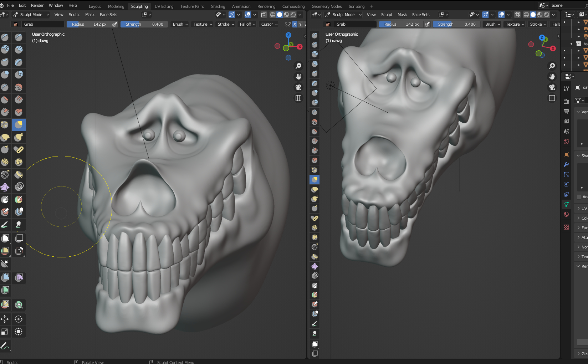
Task: Open the Modifiers wrench tab in properties
Action: [566, 164]
